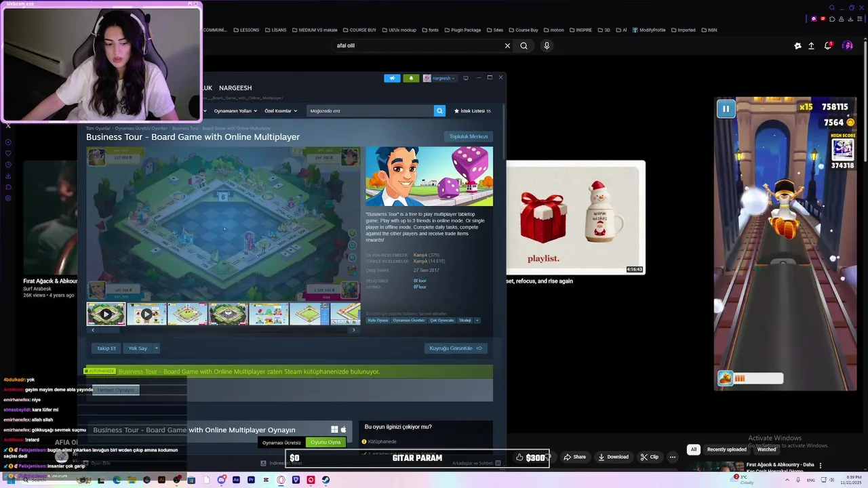Viewport: 868px width, 488px height.
Task: Switch Steam to Big Picture mode icon
Action: pos(465,78)
